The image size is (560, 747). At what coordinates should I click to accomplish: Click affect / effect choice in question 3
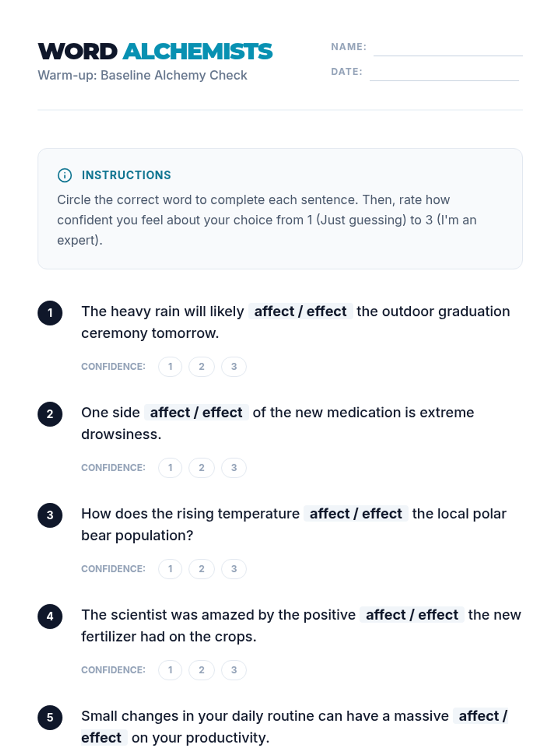point(356,514)
